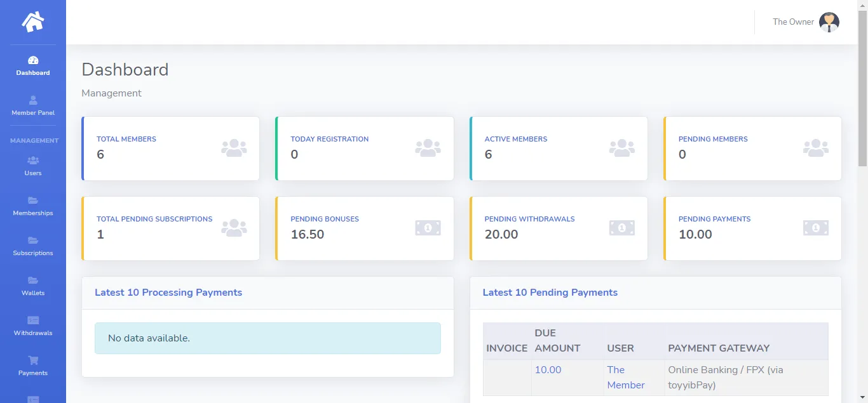Click the Pending Members card
Screen dimensions: 868x403
pyautogui.click(x=752, y=148)
